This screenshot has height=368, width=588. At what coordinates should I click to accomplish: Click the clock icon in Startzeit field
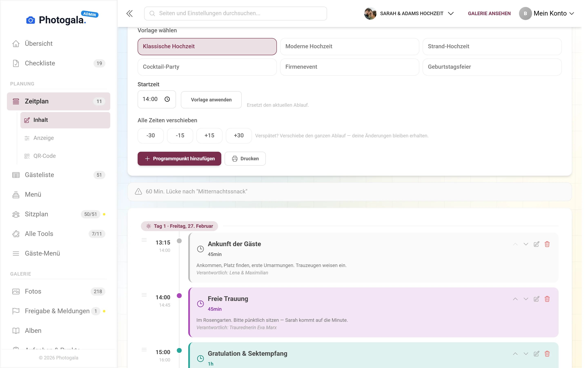[167, 99]
